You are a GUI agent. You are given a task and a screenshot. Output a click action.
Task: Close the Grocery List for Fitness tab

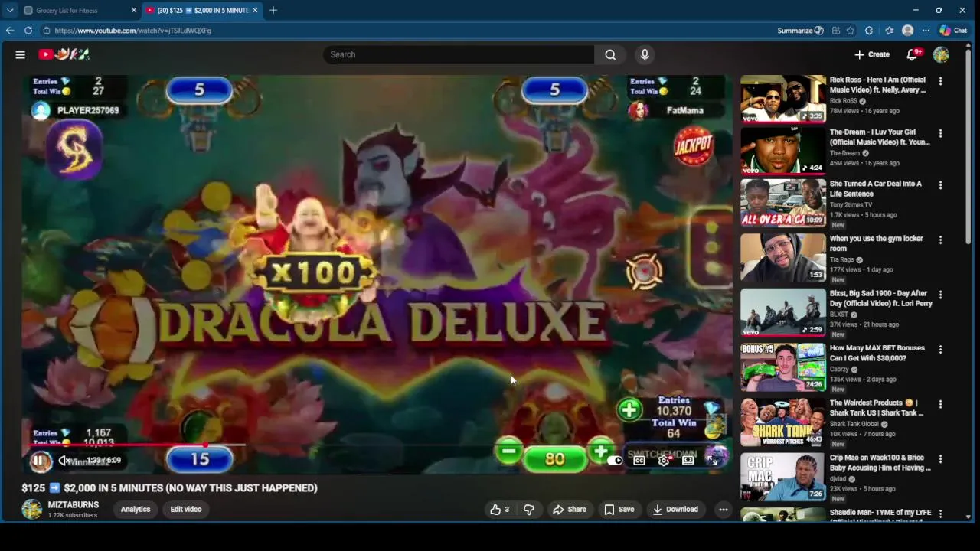(x=133, y=11)
